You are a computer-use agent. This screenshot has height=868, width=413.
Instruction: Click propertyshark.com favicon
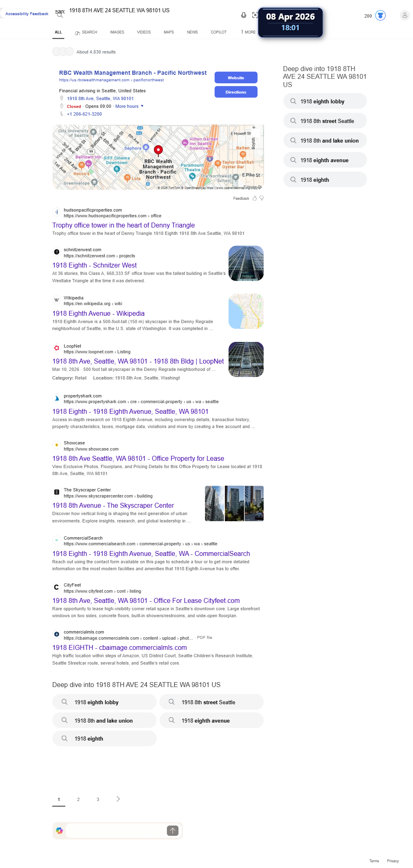pyautogui.click(x=56, y=398)
